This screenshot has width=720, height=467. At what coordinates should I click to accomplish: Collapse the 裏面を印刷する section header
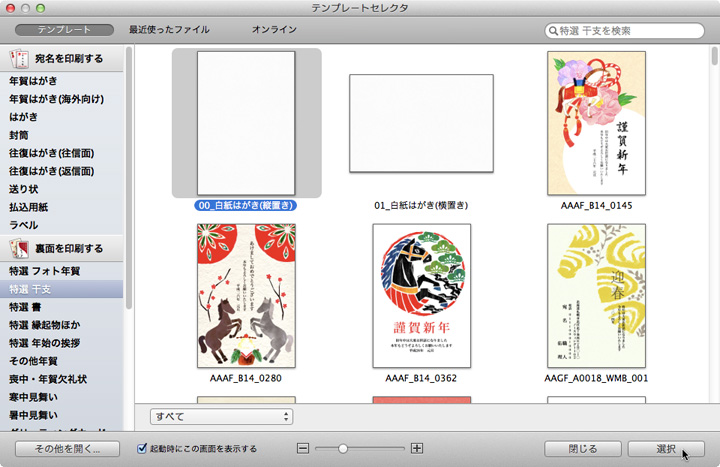coord(68,248)
